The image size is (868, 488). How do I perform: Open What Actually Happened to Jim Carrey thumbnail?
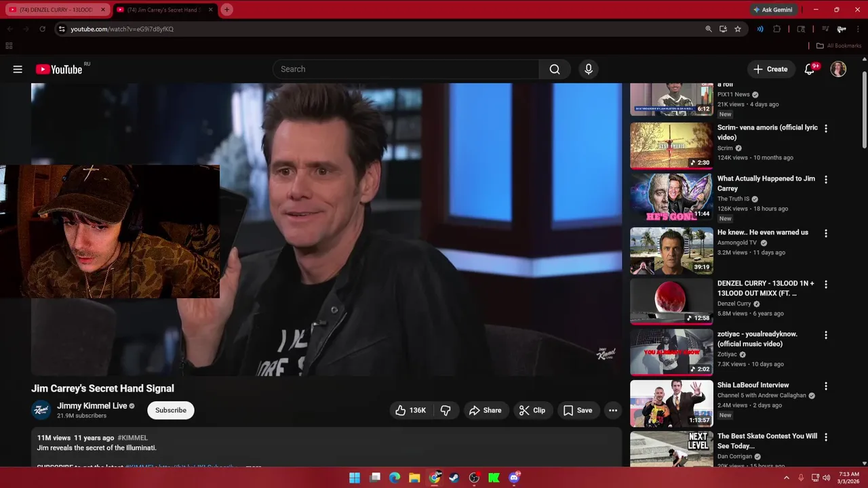click(x=671, y=197)
